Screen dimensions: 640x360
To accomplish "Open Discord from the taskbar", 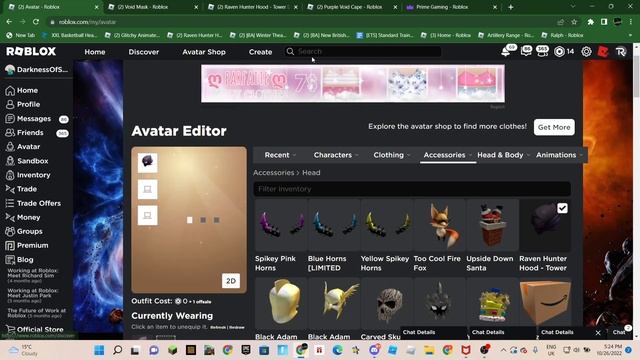I will coord(374,350).
